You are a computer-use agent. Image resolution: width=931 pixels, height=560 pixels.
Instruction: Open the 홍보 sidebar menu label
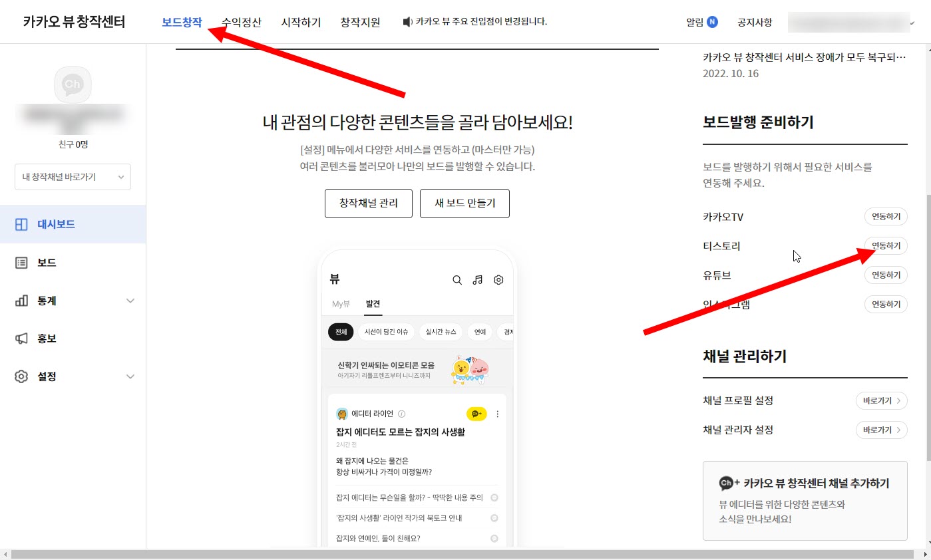(47, 339)
